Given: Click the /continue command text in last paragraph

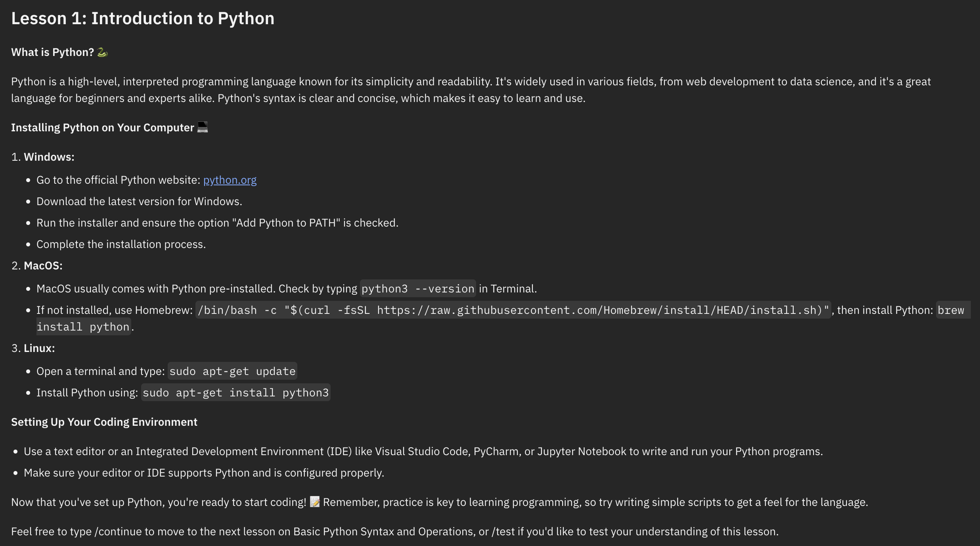Looking at the screenshot, I should 119,532.
